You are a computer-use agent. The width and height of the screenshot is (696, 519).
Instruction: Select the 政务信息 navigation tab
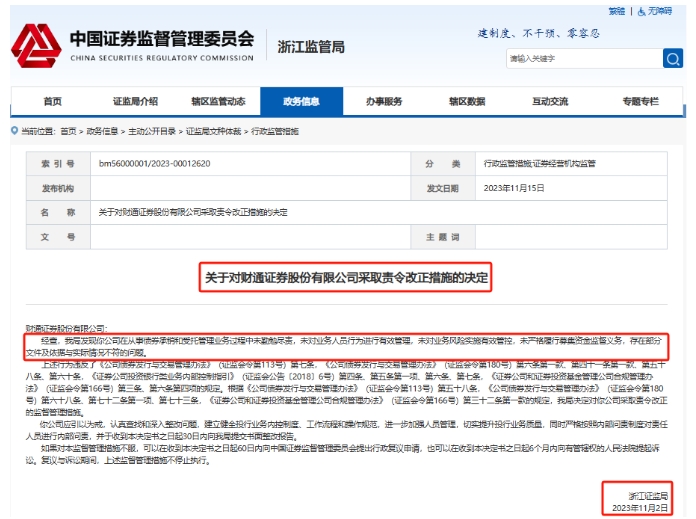301,101
